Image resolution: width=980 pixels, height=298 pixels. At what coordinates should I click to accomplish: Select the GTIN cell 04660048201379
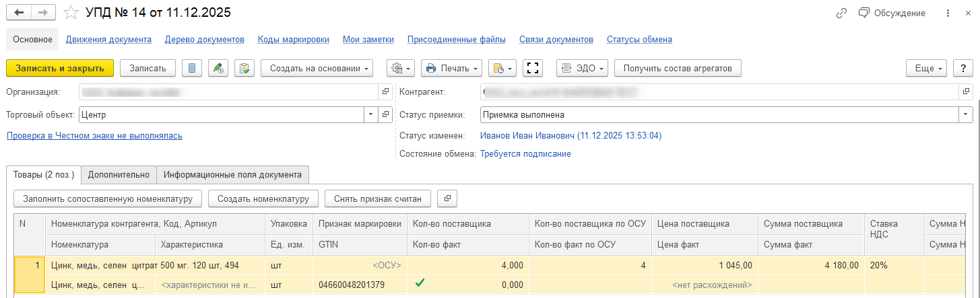(352, 285)
